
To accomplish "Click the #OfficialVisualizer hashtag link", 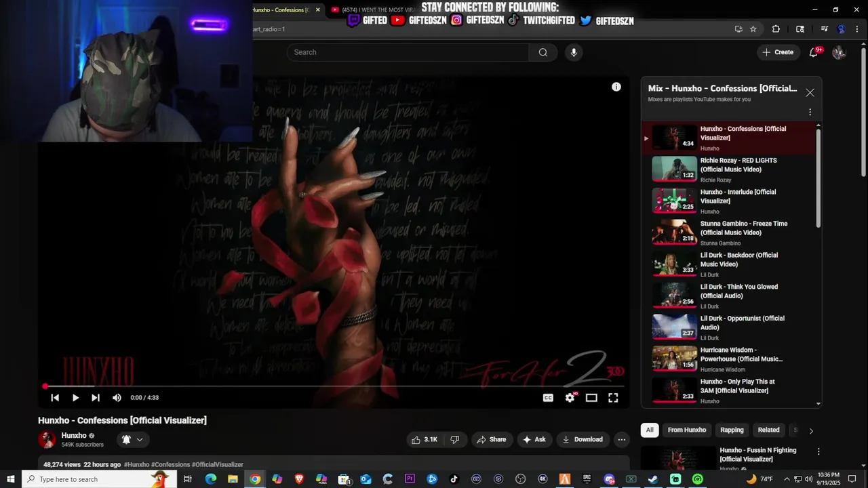I will 217,465.
